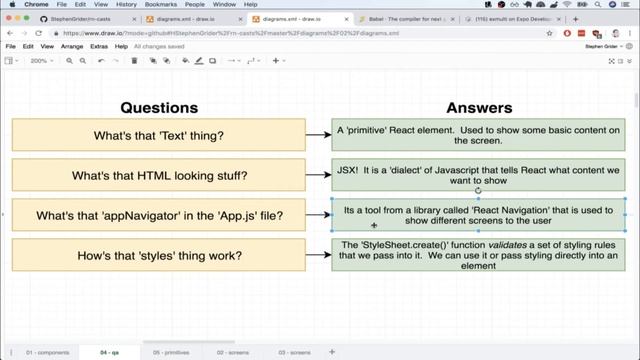Click the Wi-Fi status icon
The height and width of the screenshot is (360, 640).
[x=567, y=4]
